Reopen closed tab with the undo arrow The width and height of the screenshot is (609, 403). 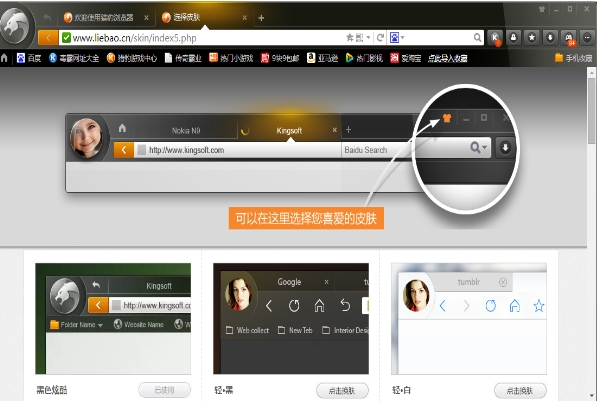48,17
